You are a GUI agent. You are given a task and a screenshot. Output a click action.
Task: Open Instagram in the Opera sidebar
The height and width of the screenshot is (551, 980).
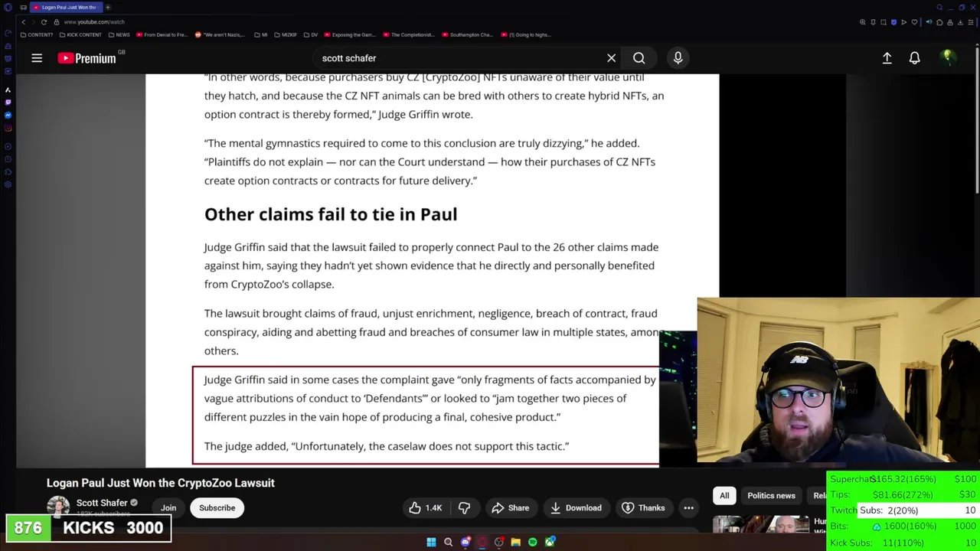tap(8, 128)
